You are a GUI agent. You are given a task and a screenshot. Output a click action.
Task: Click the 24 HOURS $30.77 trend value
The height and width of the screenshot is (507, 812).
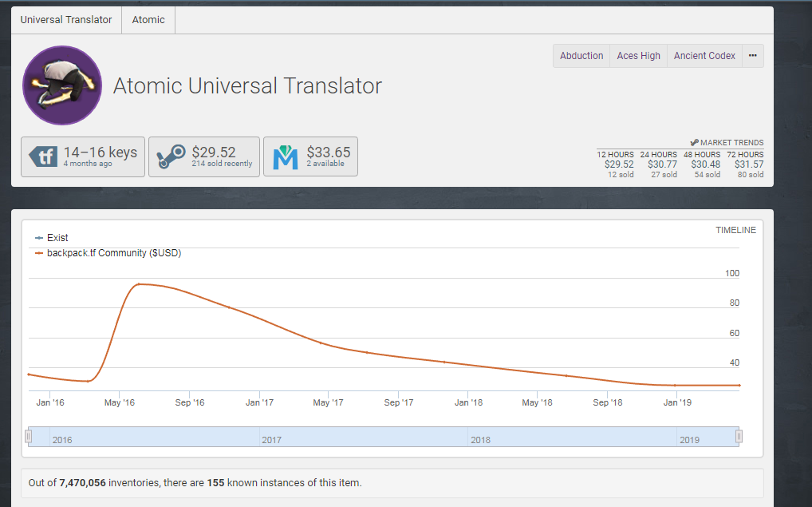tap(662, 164)
